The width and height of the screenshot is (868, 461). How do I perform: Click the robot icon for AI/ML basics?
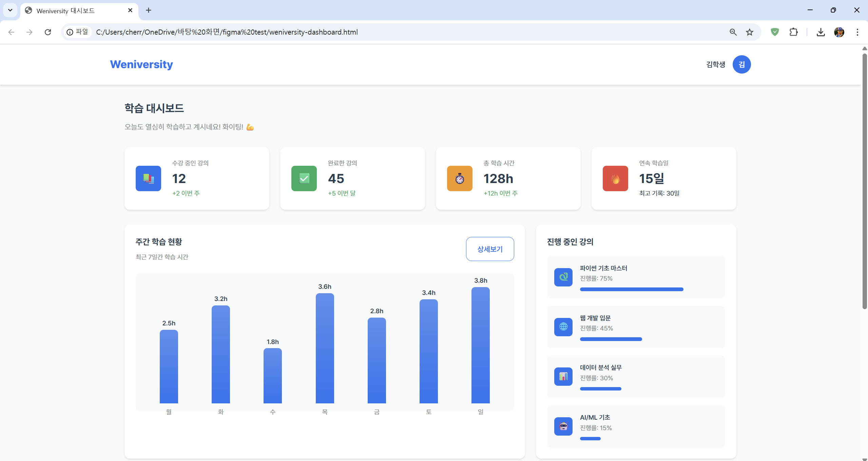pyautogui.click(x=563, y=426)
